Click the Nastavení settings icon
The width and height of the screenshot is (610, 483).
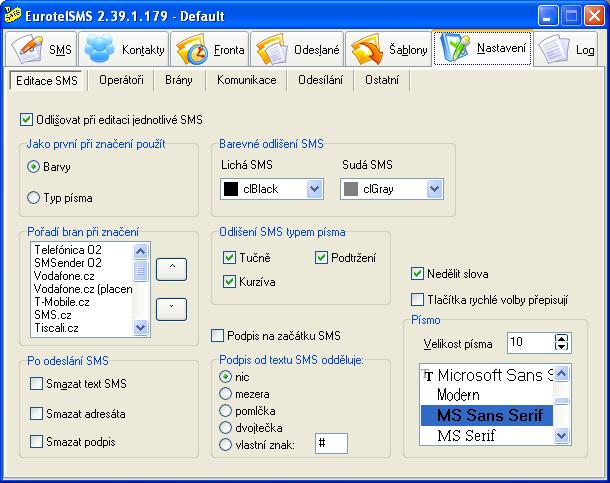[456, 48]
